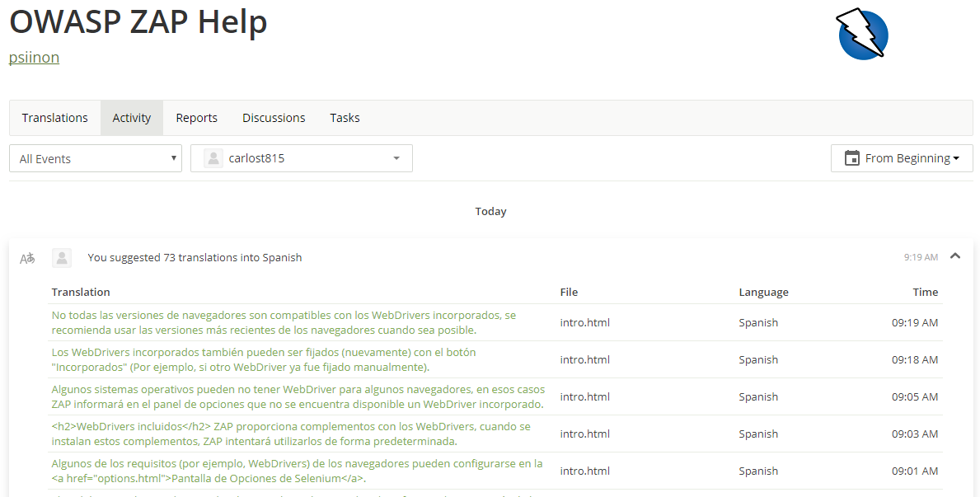Click Spanish language cell in 09:05 AM row

click(x=758, y=396)
